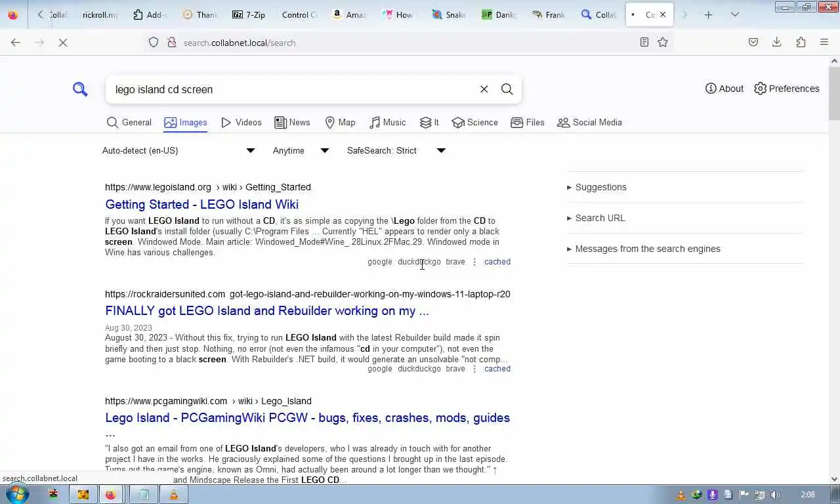Open cached link for LEGO Island Wiki result

[497, 261]
